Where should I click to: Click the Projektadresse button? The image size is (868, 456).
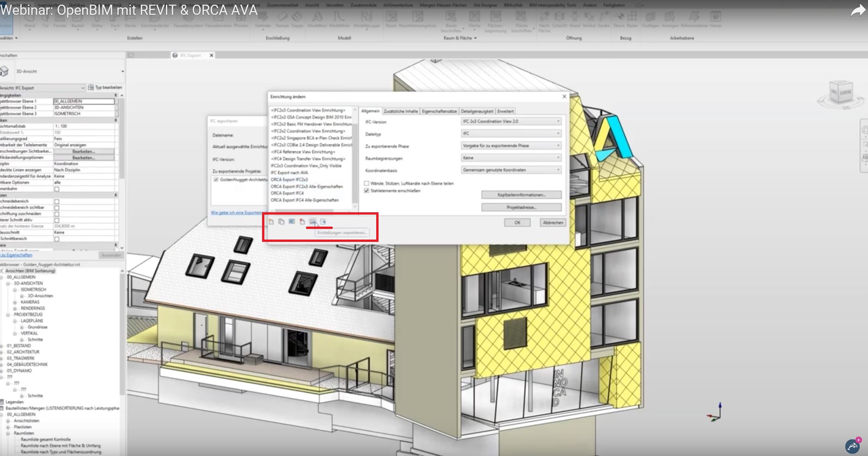point(521,207)
